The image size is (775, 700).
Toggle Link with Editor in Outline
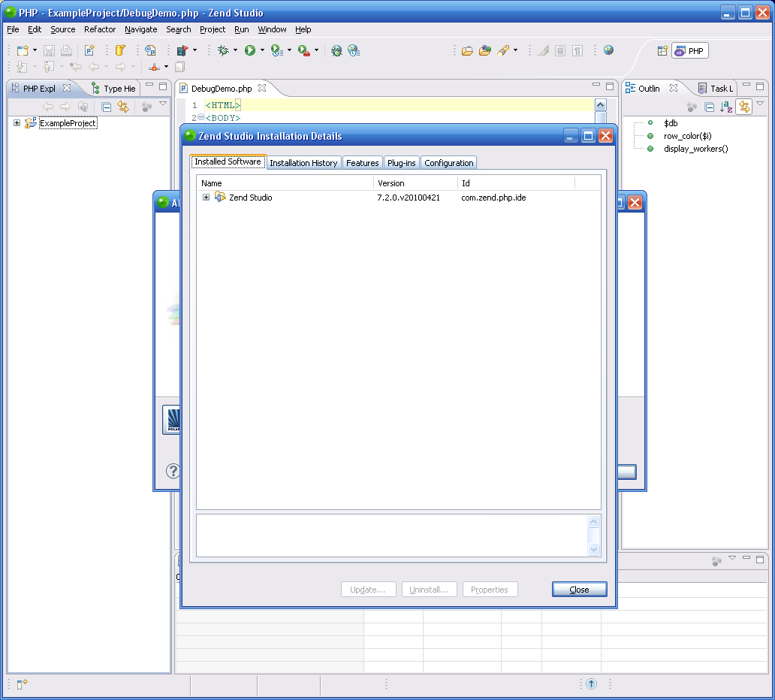point(743,107)
